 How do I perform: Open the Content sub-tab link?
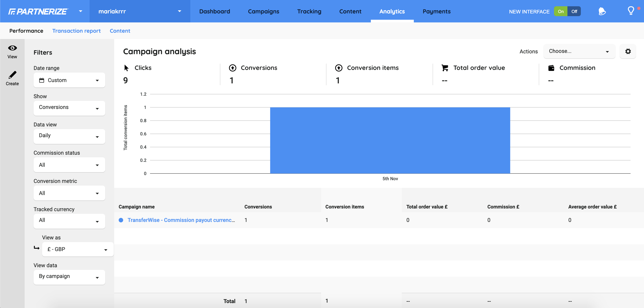(x=120, y=31)
